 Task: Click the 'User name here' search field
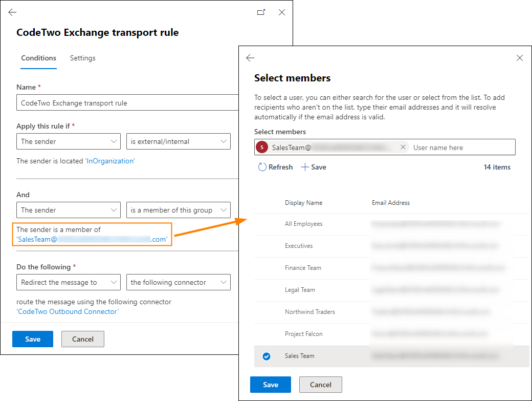(462, 147)
